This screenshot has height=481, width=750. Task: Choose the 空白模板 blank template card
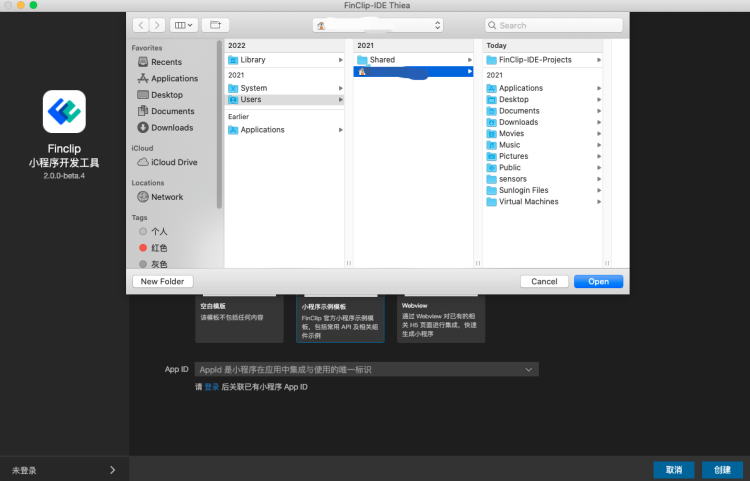pyautogui.click(x=239, y=319)
